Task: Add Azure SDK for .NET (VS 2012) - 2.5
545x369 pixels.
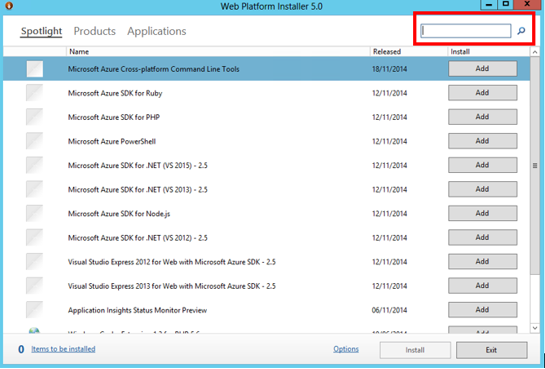Action: (x=482, y=237)
